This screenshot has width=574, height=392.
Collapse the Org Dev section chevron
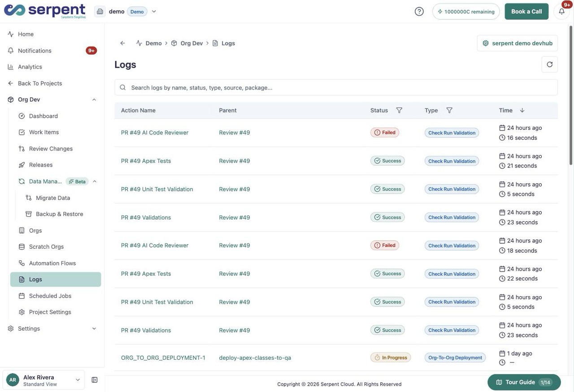tap(94, 100)
